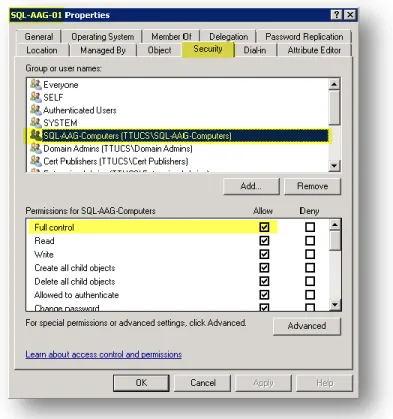Click the group list scroll down arrow
Image resolution: width=393 pixels, height=419 pixels.
click(334, 165)
